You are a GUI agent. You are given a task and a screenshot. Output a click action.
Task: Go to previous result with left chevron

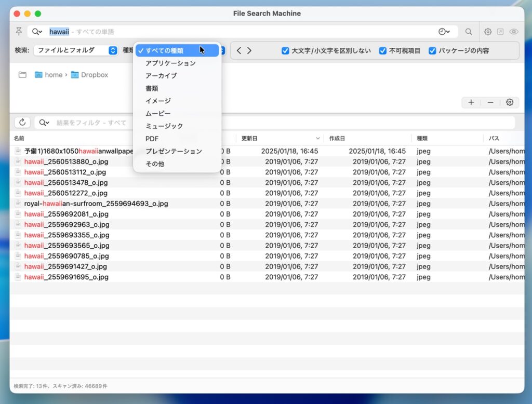coord(239,50)
